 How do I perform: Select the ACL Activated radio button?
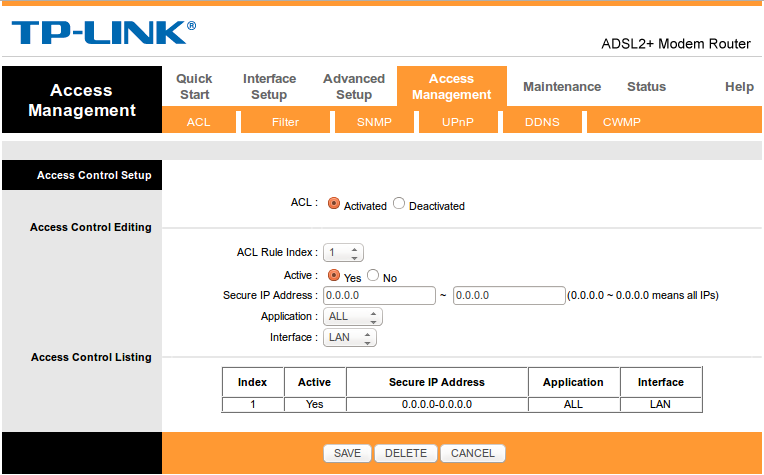334,203
